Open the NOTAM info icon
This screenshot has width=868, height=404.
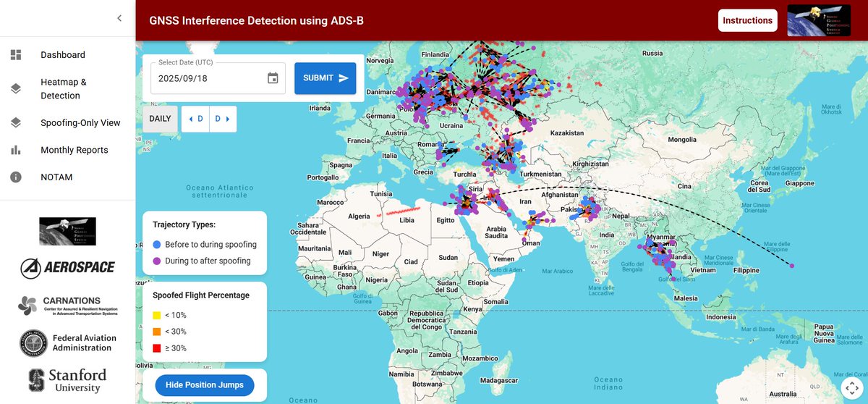pos(16,177)
